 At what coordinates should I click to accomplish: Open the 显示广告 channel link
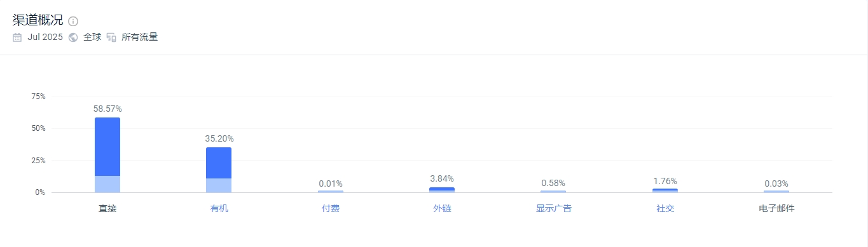(554, 208)
